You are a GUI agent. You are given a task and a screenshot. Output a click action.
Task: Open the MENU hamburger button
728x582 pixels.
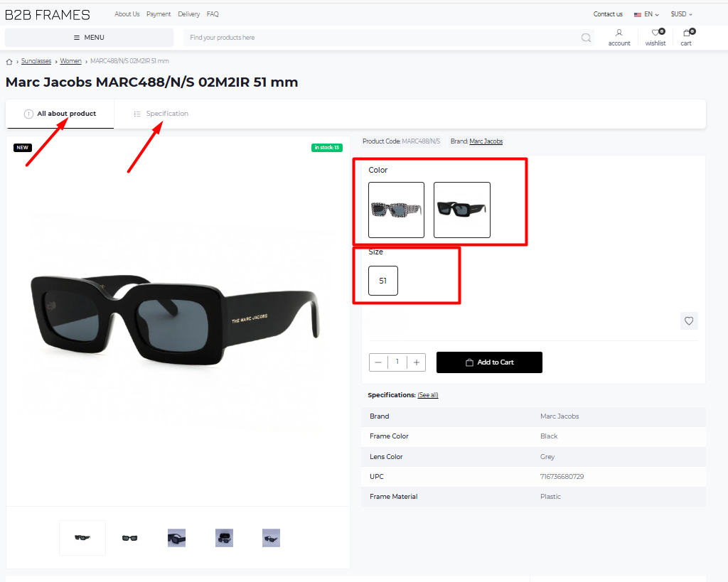[x=89, y=38]
